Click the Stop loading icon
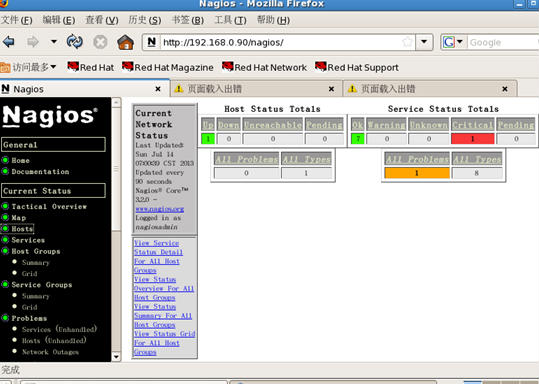The image size is (539, 384). click(100, 42)
